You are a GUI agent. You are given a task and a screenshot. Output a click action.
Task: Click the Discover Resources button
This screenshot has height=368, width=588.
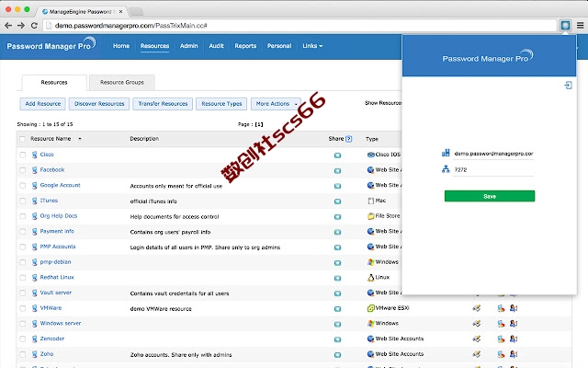(x=99, y=104)
